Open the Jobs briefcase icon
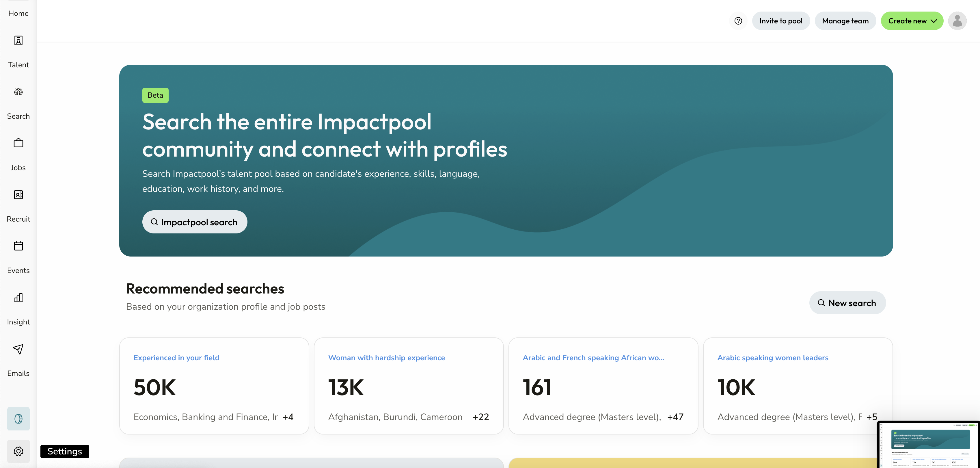The width and height of the screenshot is (980, 468). pyautogui.click(x=18, y=143)
